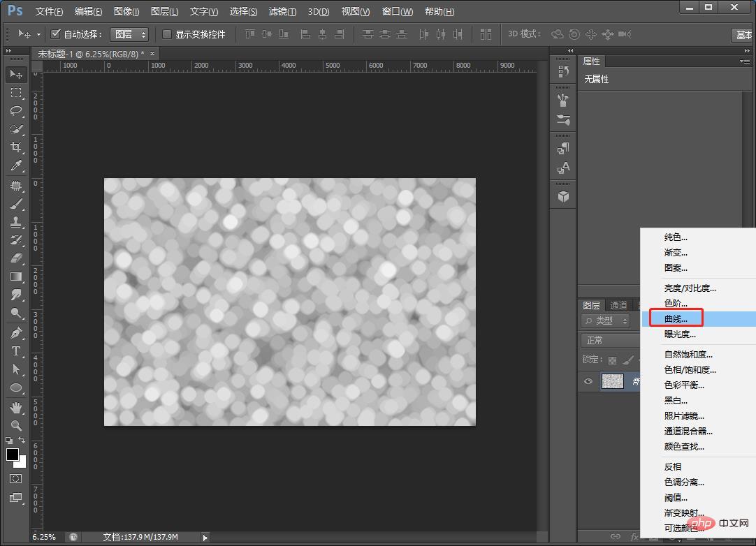Expand the collapsed tools panel arrows

pyautogui.click(x=8, y=50)
